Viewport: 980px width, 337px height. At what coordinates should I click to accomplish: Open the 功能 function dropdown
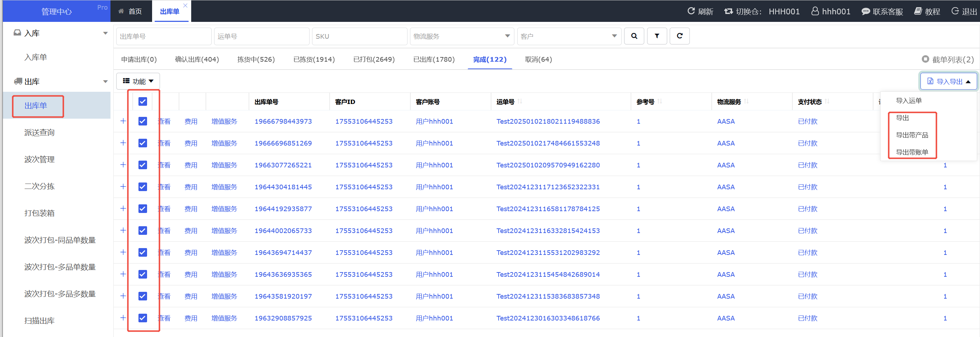coord(138,81)
